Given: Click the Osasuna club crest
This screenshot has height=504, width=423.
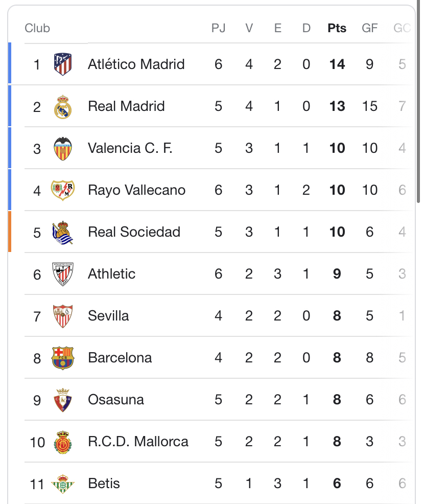Looking at the screenshot, I should point(63,400).
